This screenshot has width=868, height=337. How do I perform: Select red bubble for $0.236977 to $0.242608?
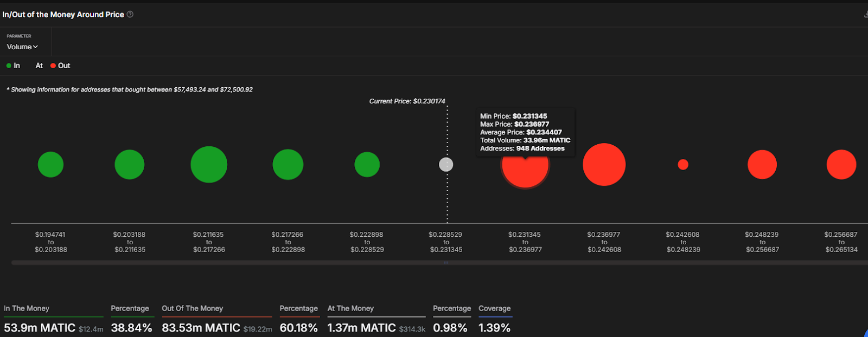[x=604, y=165]
